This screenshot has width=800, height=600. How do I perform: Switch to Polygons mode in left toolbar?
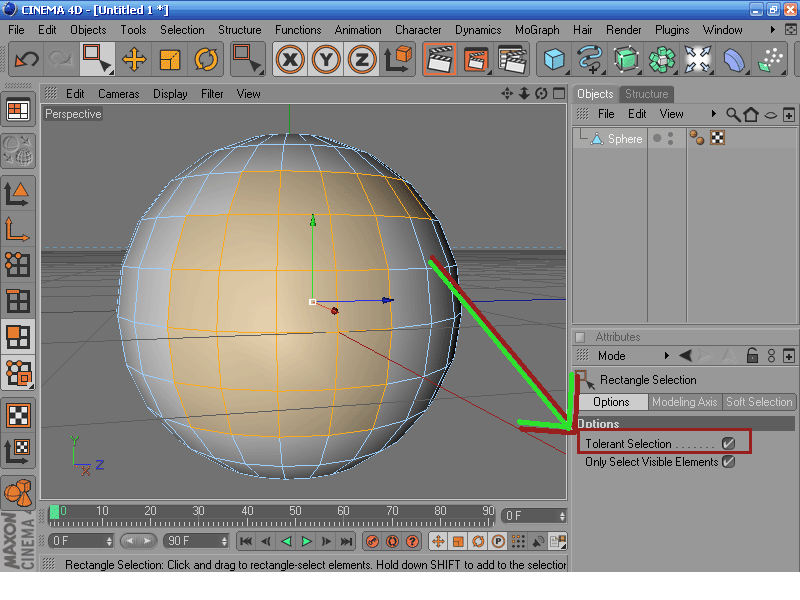pyautogui.click(x=18, y=336)
